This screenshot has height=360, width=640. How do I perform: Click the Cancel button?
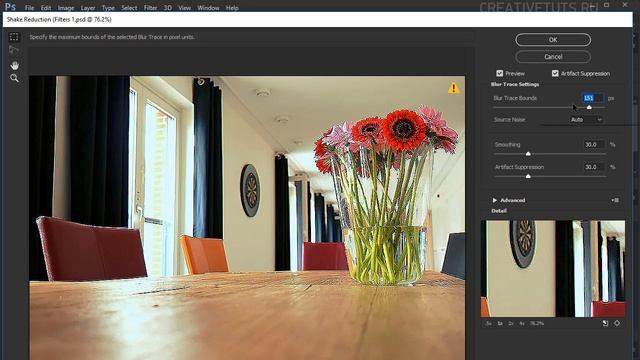(x=553, y=57)
